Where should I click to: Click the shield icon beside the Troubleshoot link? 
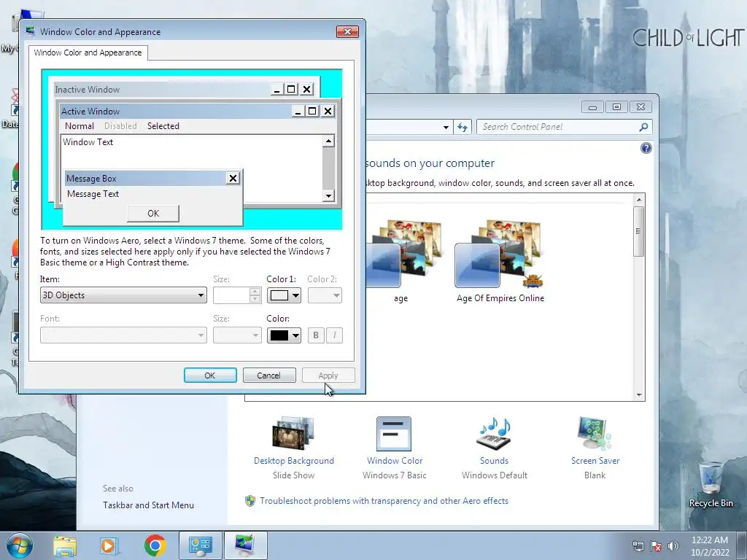click(249, 501)
